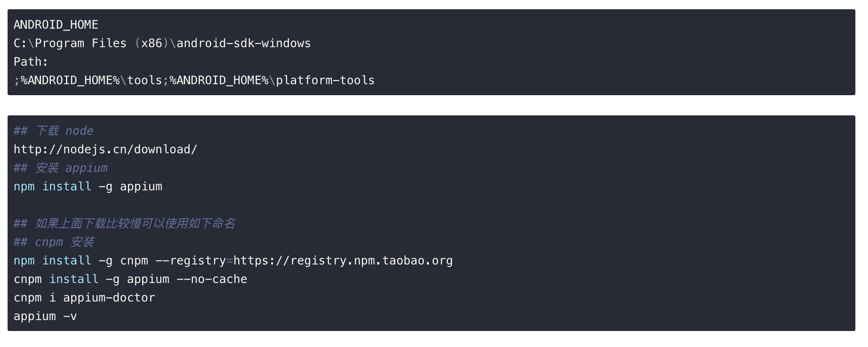Click the ANDROID_HOME variable name line
Screen dimensions: 868x347
coord(56,25)
